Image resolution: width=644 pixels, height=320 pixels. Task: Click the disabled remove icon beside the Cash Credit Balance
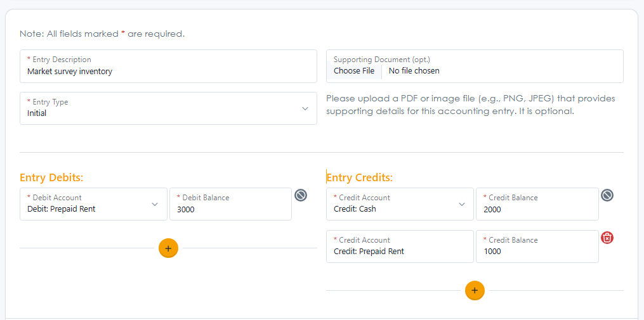(x=607, y=195)
